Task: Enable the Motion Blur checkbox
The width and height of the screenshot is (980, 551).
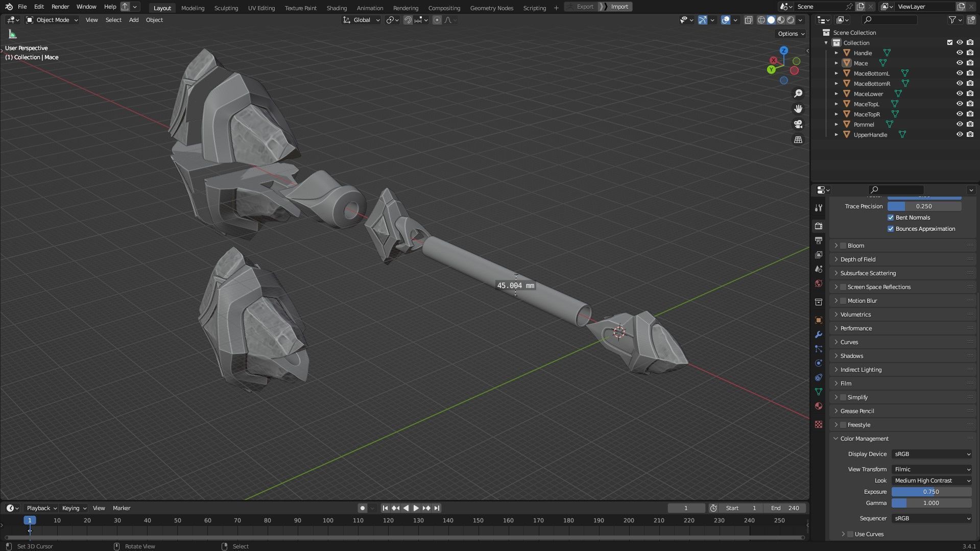Action: tap(843, 301)
